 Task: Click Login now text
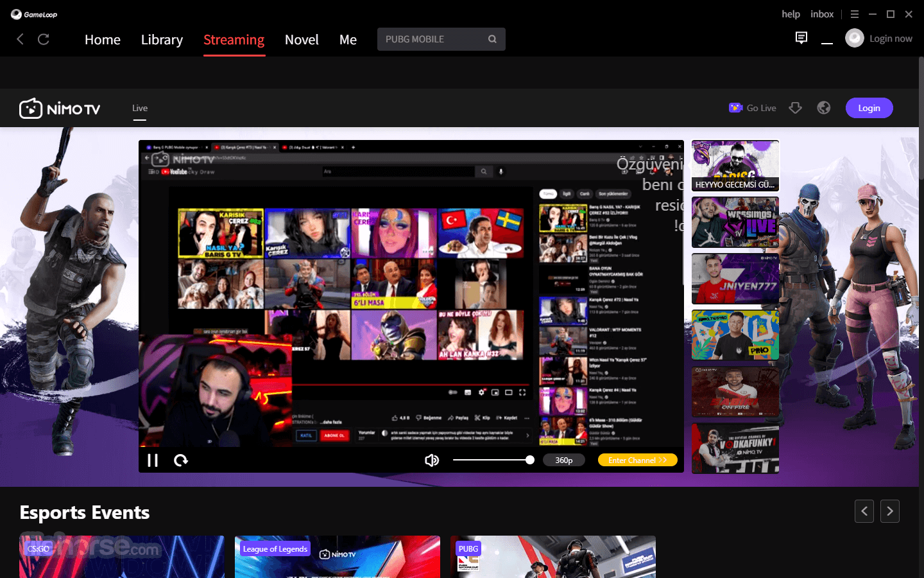pyautogui.click(x=891, y=39)
